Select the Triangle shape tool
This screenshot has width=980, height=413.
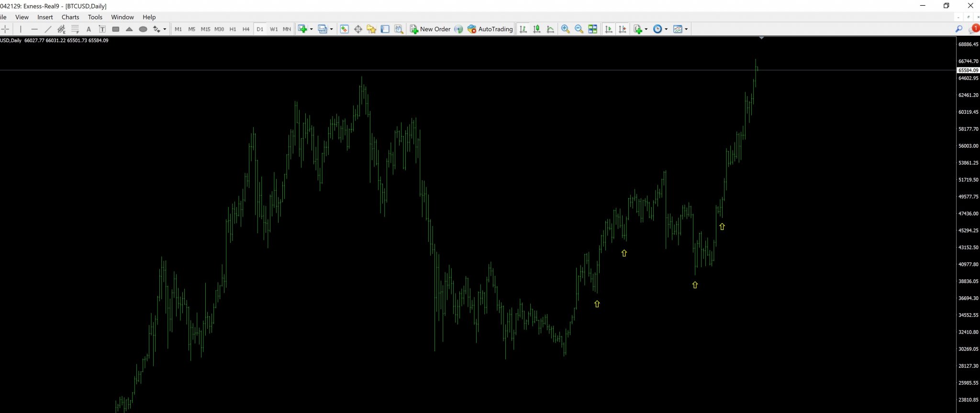(129, 29)
